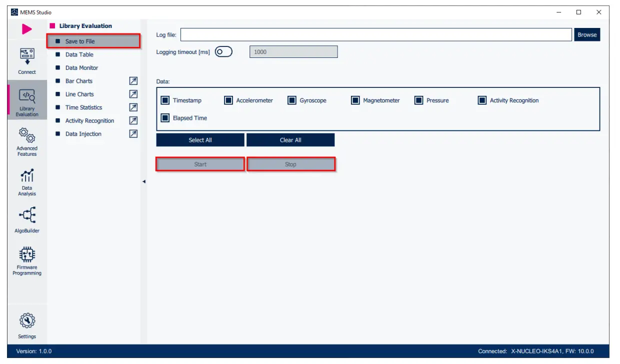
Task: Click the Browse button for log file
Action: (586, 35)
